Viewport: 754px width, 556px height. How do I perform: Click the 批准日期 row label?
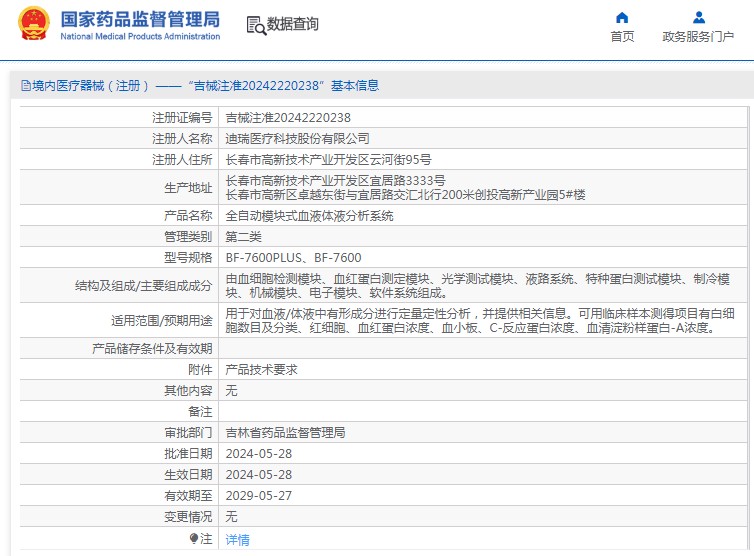tap(188, 454)
